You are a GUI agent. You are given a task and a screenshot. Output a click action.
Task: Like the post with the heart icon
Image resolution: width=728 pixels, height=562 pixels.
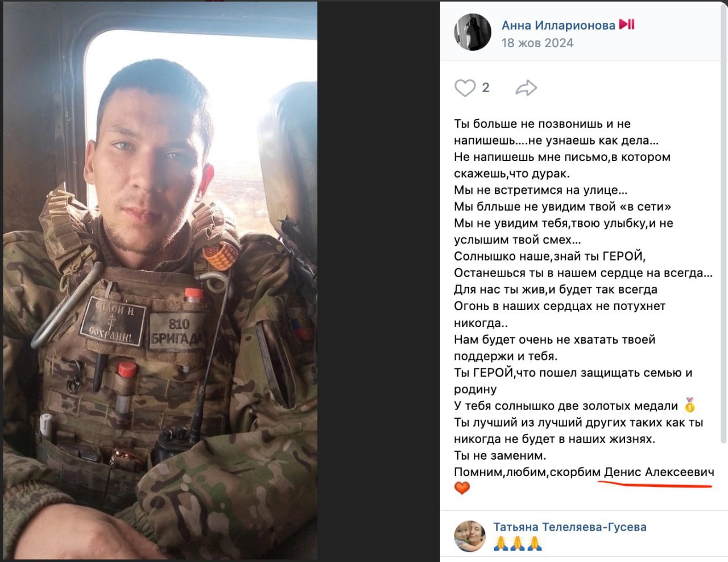(x=465, y=88)
